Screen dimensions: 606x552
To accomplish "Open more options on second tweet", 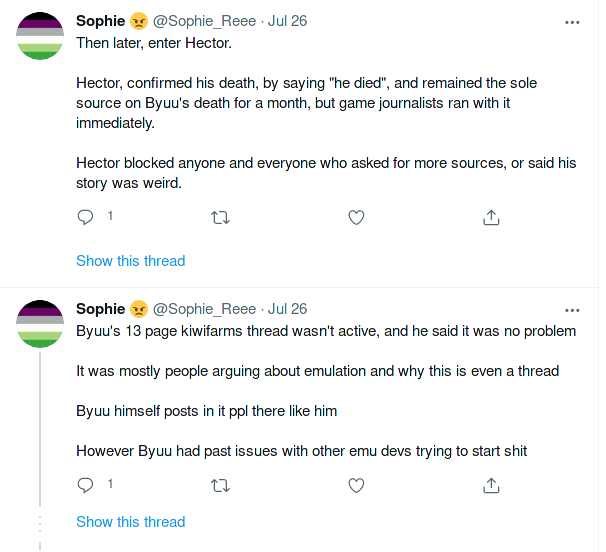I will pos(572,310).
